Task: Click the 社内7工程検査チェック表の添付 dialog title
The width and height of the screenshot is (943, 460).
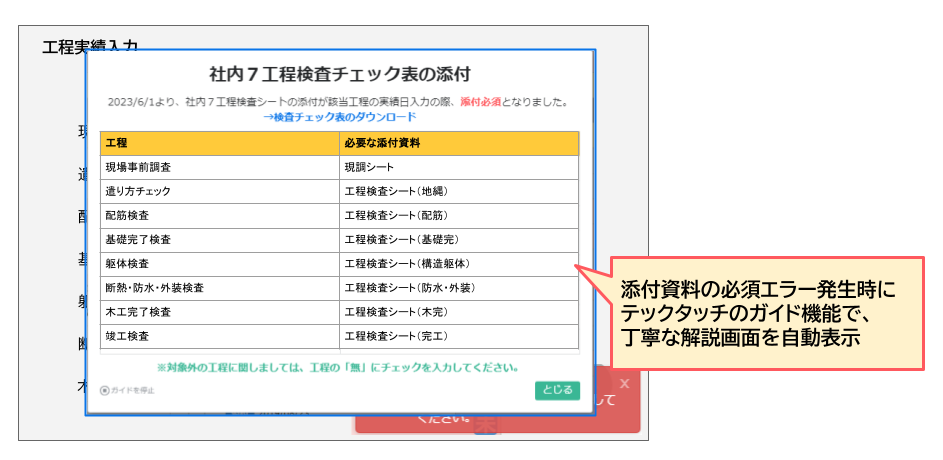Action: tap(339, 75)
